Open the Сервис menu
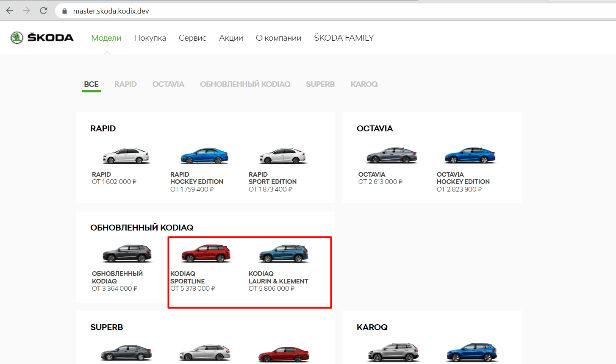Screen dimensions: 616x364 (192, 38)
